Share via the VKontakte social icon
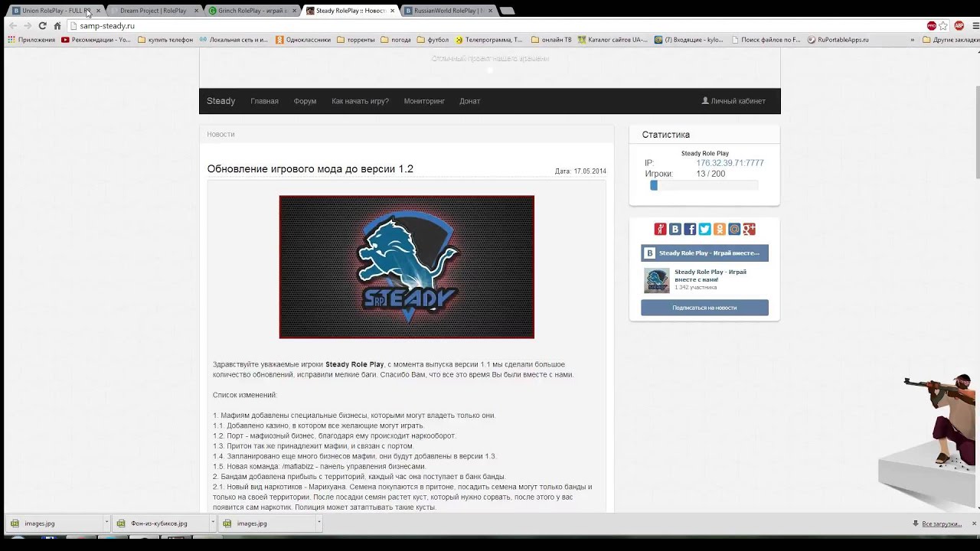980x551 pixels. click(x=675, y=229)
